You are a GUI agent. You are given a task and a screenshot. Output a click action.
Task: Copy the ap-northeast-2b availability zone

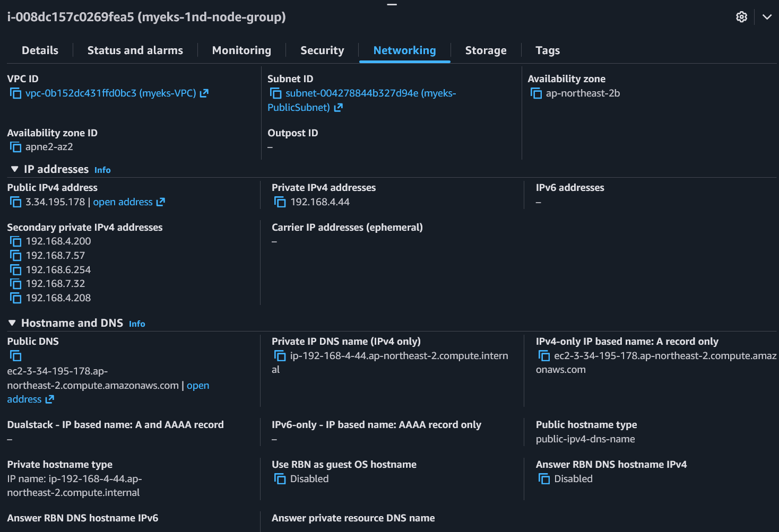(x=536, y=93)
